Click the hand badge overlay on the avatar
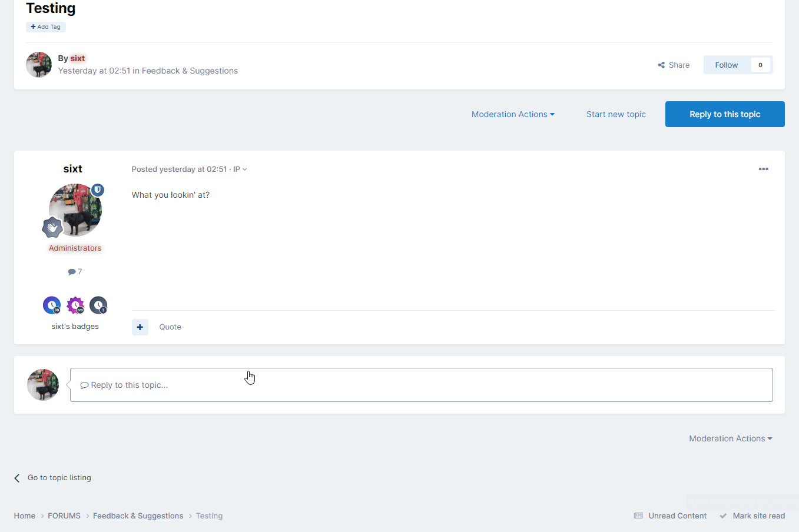The height and width of the screenshot is (532, 799). coord(52,228)
